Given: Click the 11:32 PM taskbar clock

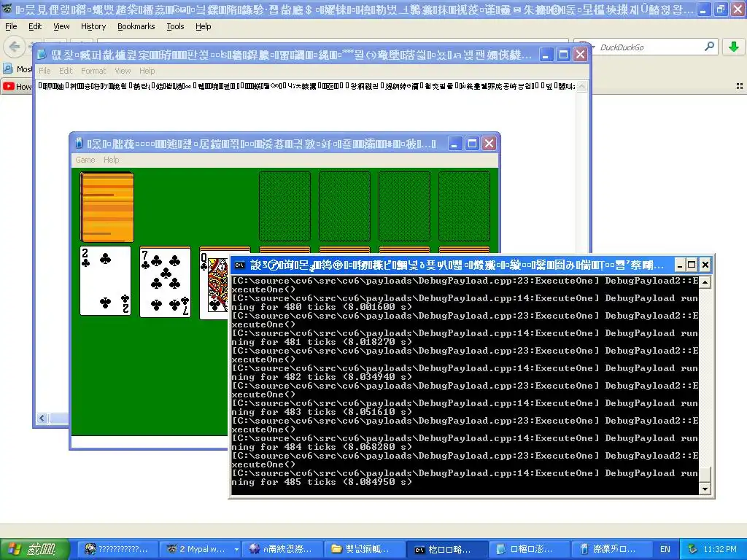Looking at the screenshot, I should [x=720, y=549].
